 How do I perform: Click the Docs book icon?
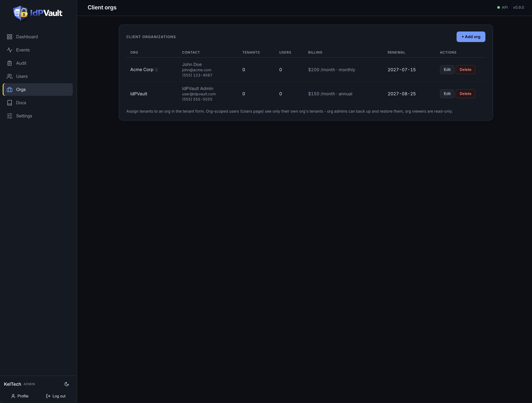tap(9, 103)
